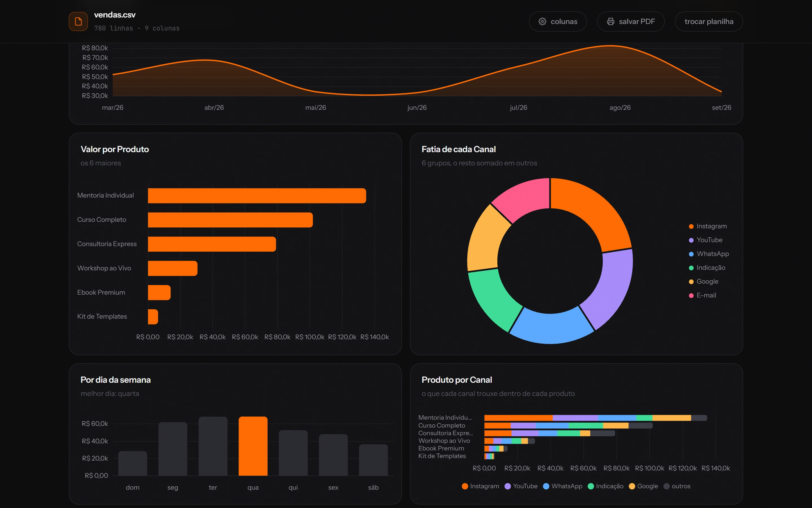Click the sex weekday bar
The height and width of the screenshot is (508, 812).
(x=333, y=455)
